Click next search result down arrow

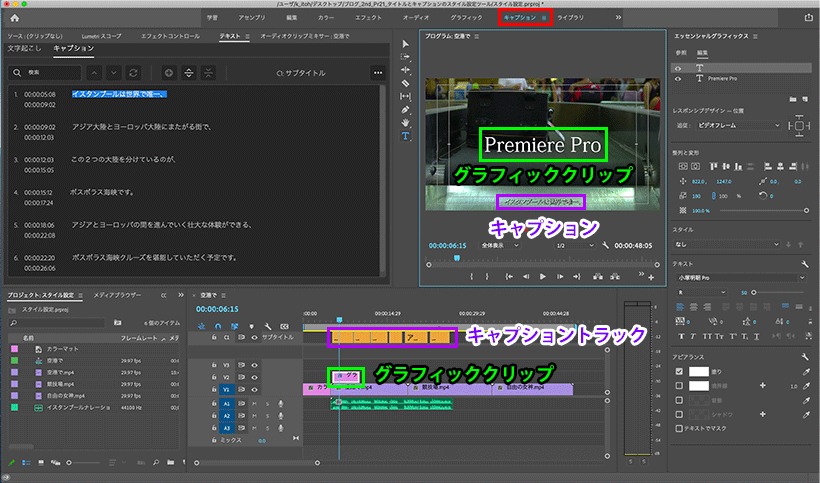point(113,73)
